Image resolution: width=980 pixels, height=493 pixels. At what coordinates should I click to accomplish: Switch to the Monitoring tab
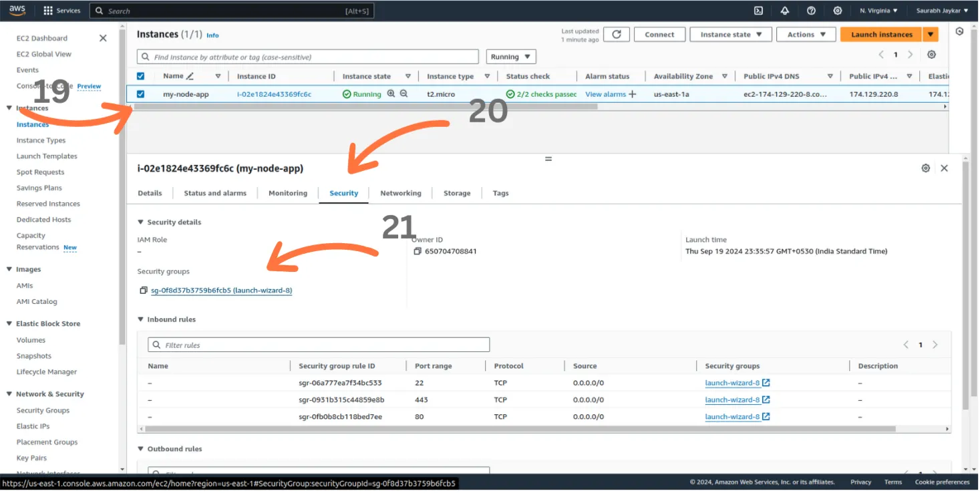[x=288, y=193]
